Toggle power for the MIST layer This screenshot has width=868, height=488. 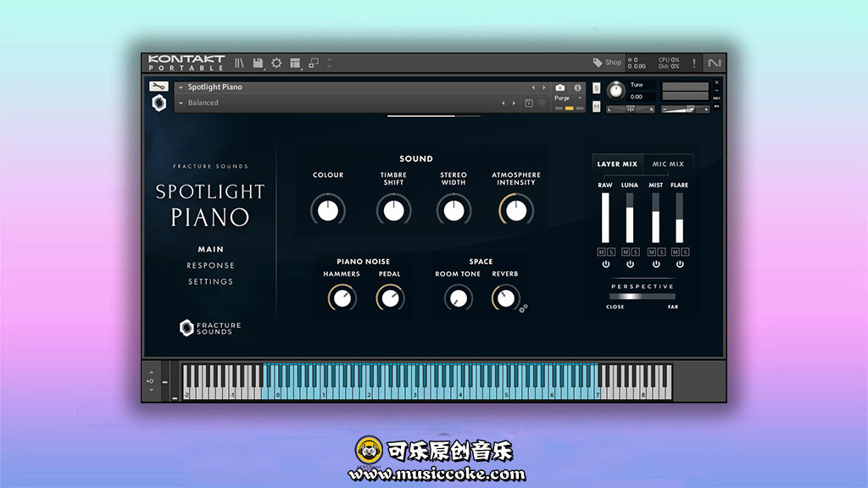pos(656,264)
